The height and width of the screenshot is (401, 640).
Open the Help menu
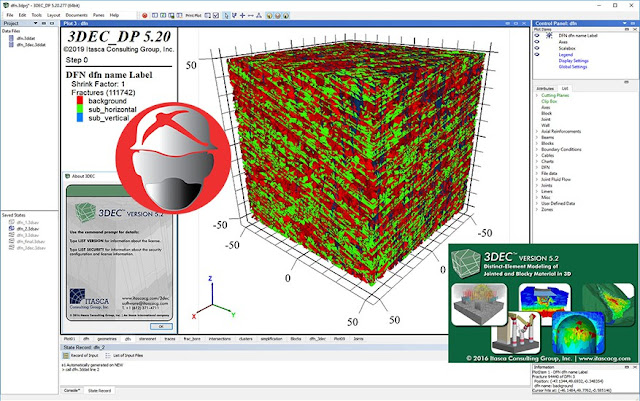point(114,15)
